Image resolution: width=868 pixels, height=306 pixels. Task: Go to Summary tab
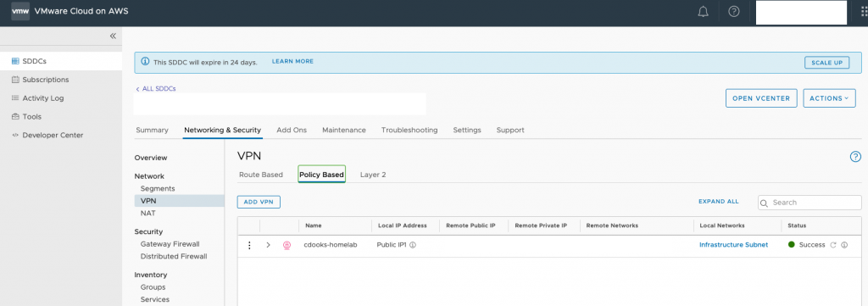(153, 130)
